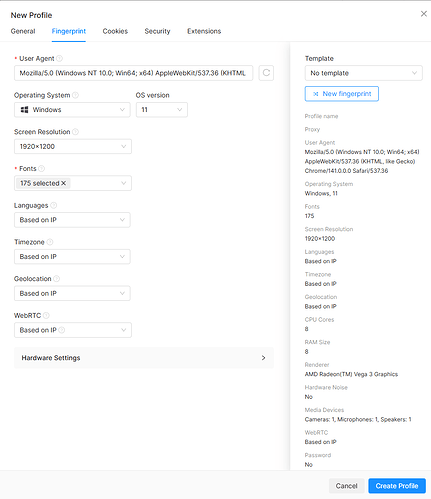Click the help icon next to Fonts label
Screen dimensions: 431x499
coord(42,169)
